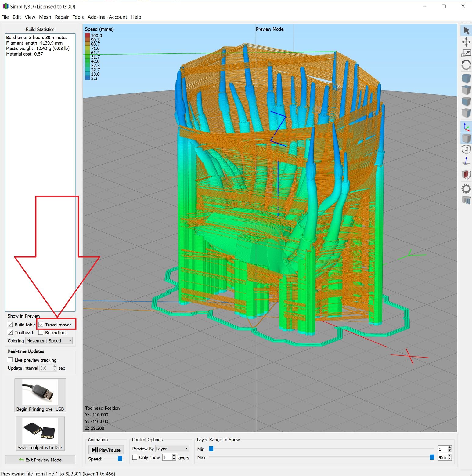The image size is (472, 476).
Task: Enable Live preview tracking
Action: [x=10, y=360]
